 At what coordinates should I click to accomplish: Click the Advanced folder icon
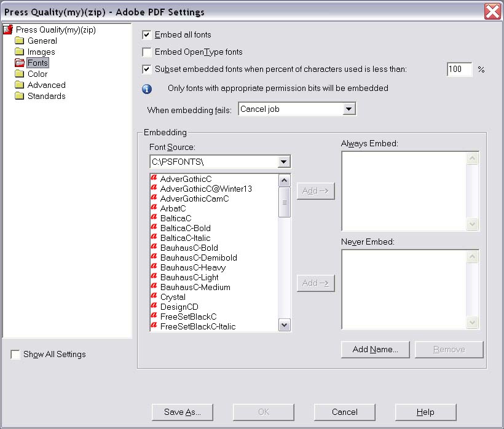point(19,85)
